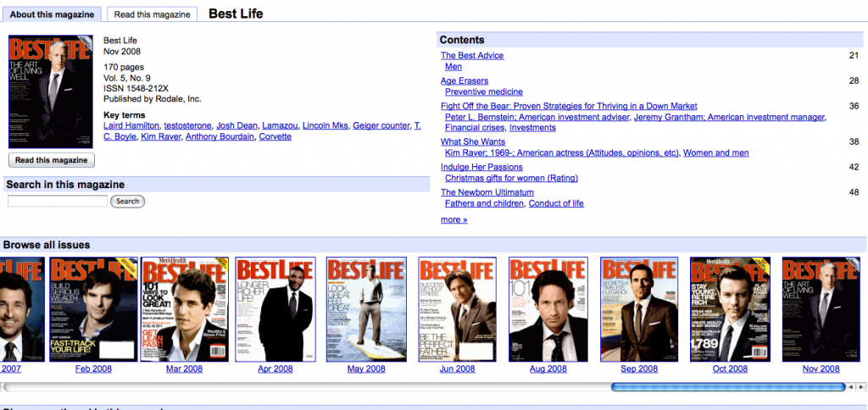Image resolution: width=868 pixels, height=410 pixels.
Task: Open the Mar 2008 issue cover
Action: 184,309
